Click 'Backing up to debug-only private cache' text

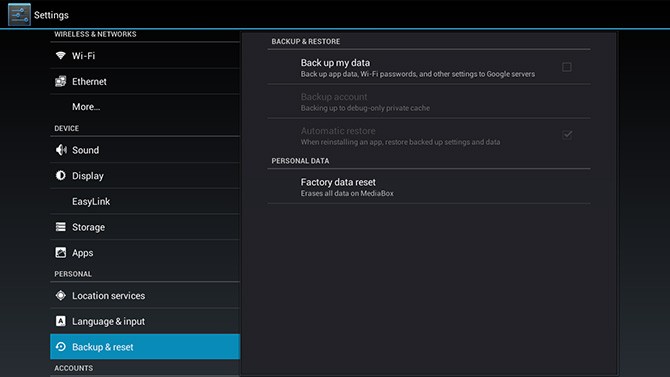point(365,108)
